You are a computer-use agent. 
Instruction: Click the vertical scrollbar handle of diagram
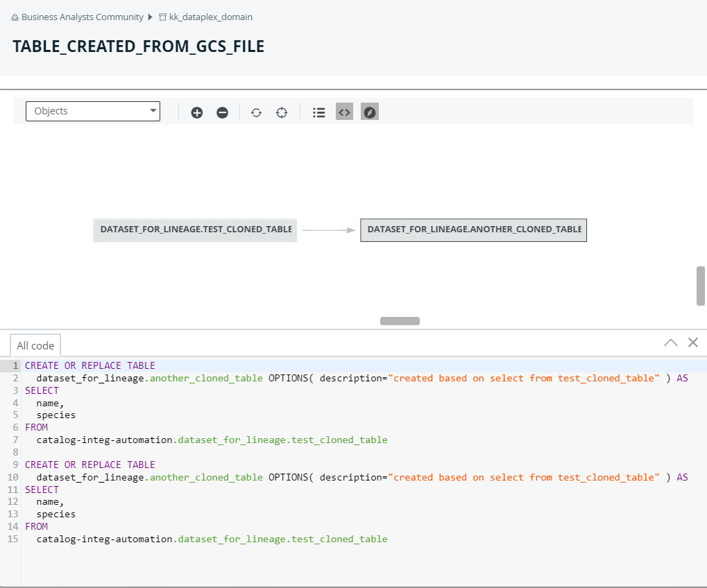[x=701, y=286]
